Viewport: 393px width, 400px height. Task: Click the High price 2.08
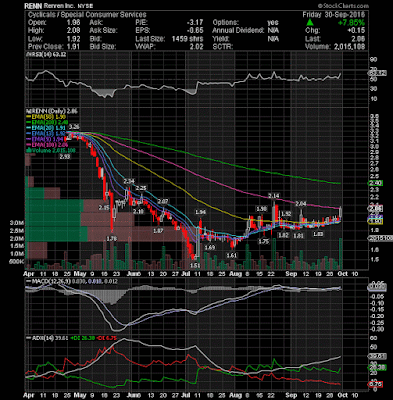pyautogui.click(x=73, y=31)
